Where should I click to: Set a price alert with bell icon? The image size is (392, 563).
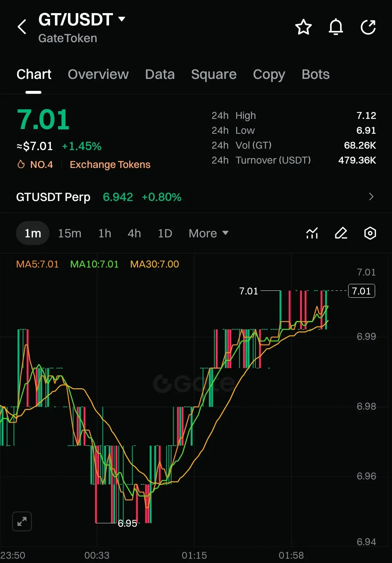(336, 27)
